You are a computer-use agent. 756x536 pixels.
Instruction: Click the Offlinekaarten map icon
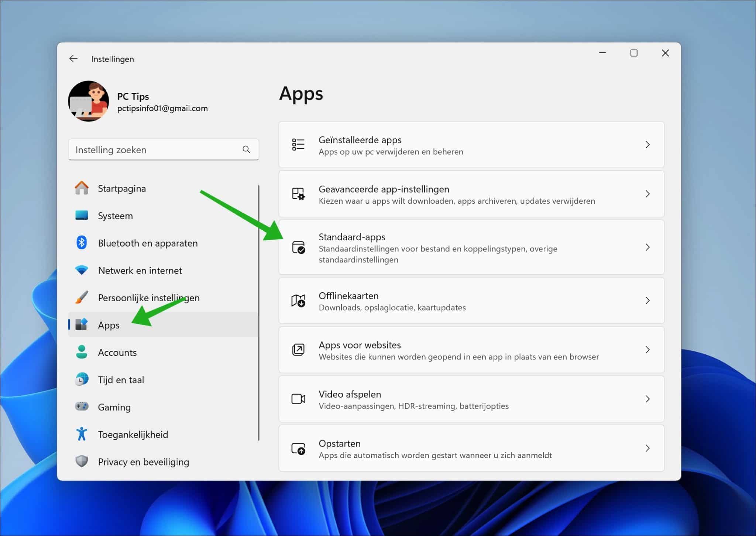(x=298, y=300)
